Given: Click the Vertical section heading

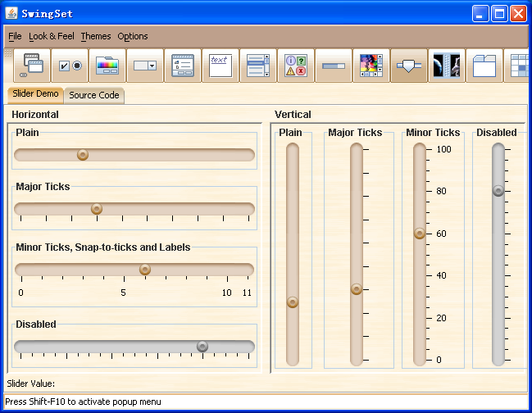Looking at the screenshot, I should coord(293,115).
